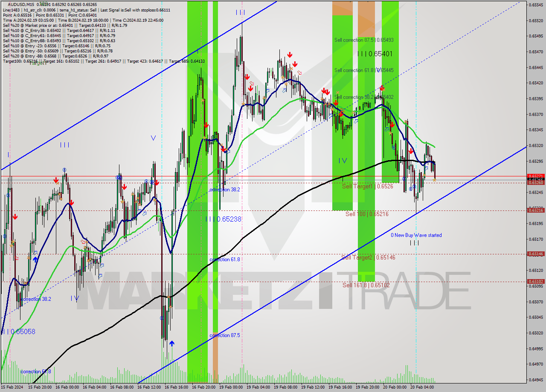Screen dimensions: 546x392
Task: Select the 'Sell correction 87.5 | 0.65493' label
Action: (x=364, y=40)
